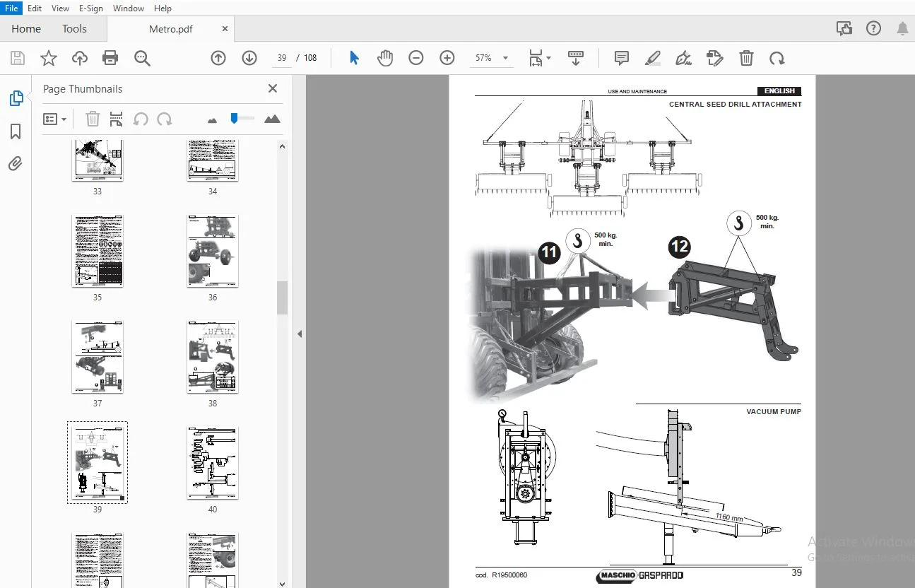Select page 38 thumbnail
This screenshot has height=588, width=915.
click(x=213, y=357)
